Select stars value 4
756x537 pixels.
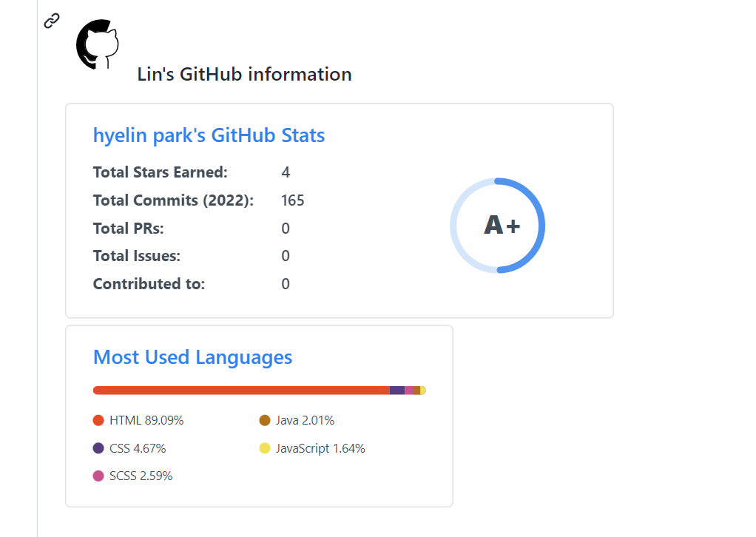click(286, 172)
